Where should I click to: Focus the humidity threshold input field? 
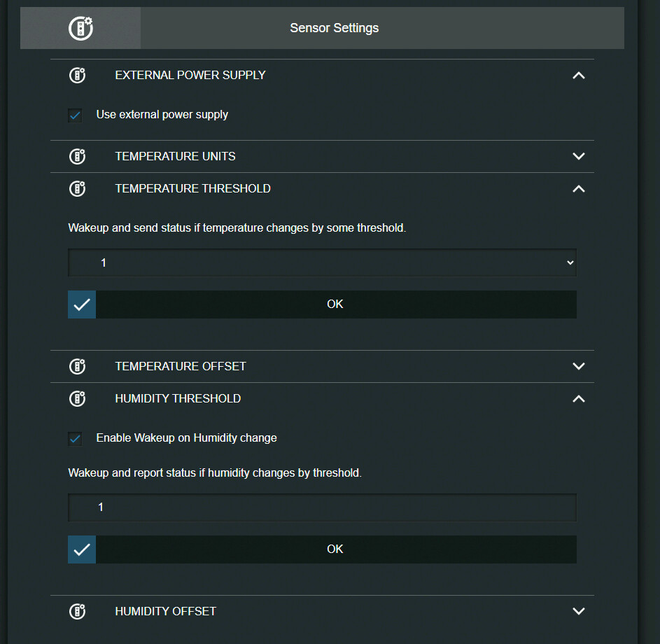pyautogui.click(x=322, y=507)
